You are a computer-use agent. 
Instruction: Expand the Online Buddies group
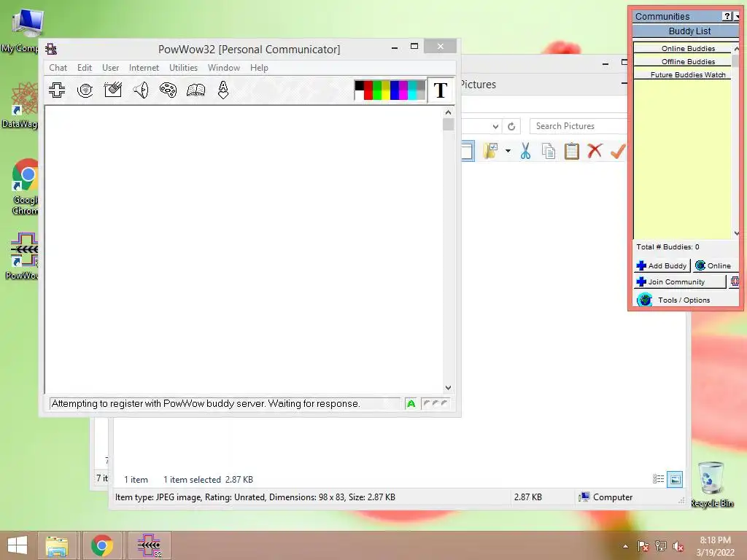[x=683, y=49]
